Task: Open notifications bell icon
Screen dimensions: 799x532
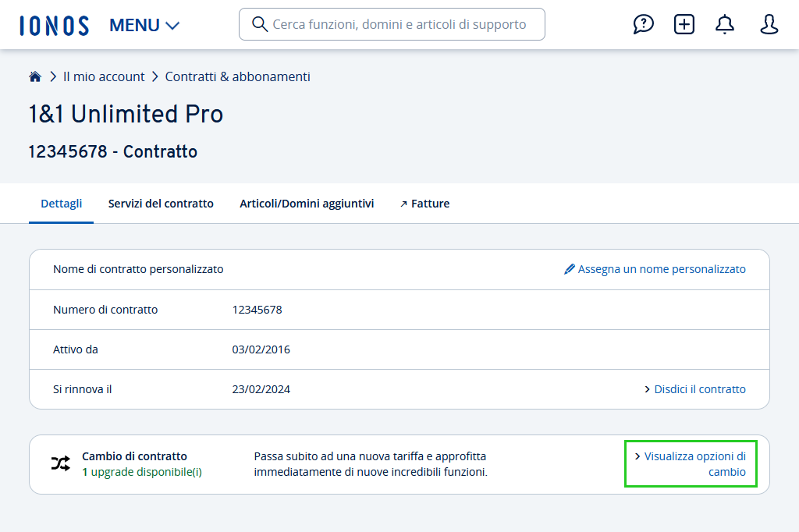Action: tap(725, 24)
